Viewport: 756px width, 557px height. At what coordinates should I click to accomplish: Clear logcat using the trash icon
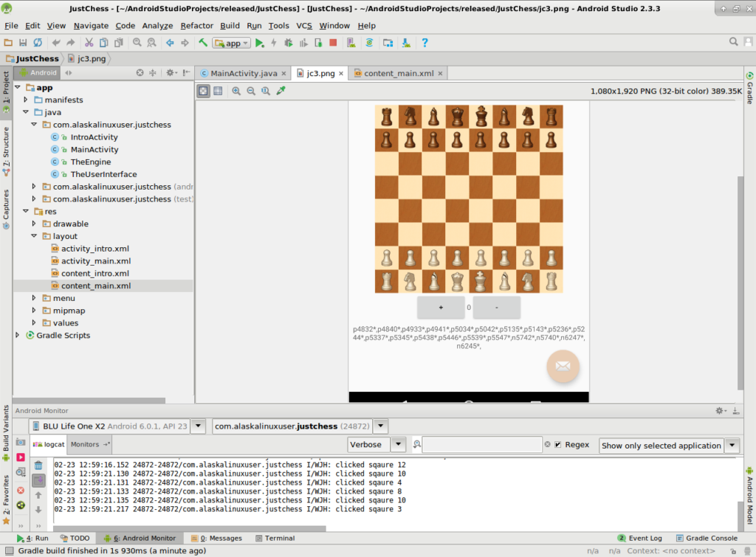[38, 465]
